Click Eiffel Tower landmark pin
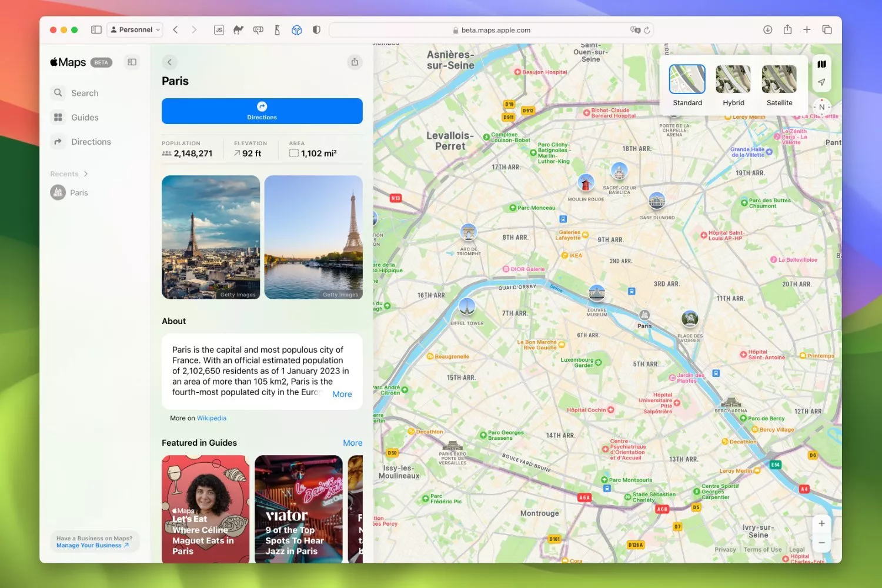Viewport: 882px width, 588px height. [x=467, y=307]
